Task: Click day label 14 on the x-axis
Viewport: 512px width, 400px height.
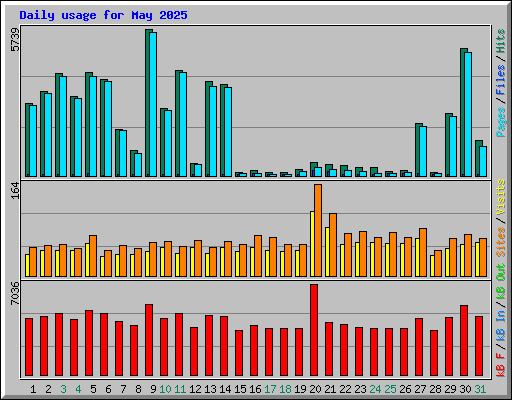Action: [225, 389]
